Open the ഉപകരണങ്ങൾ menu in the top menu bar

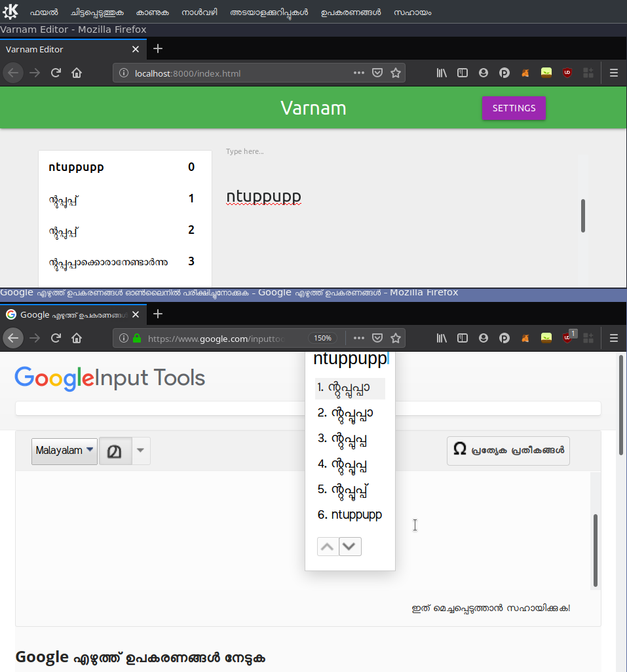pyautogui.click(x=351, y=12)
